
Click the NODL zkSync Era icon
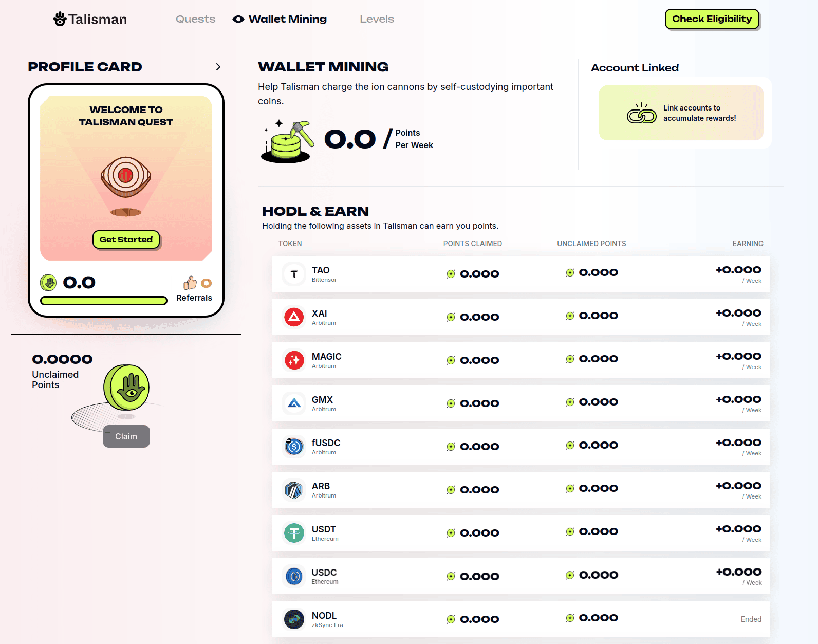(294, 619)
